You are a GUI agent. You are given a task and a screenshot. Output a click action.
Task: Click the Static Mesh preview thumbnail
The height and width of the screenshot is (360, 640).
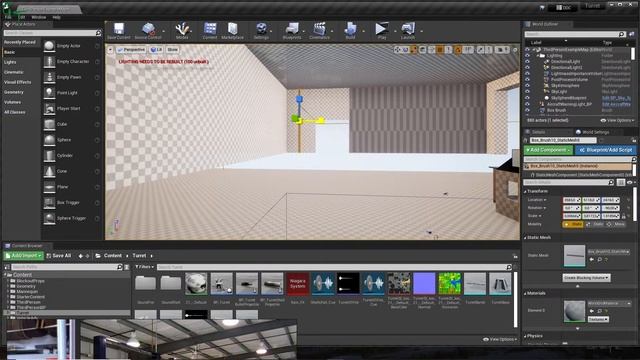tap(574, 256)
